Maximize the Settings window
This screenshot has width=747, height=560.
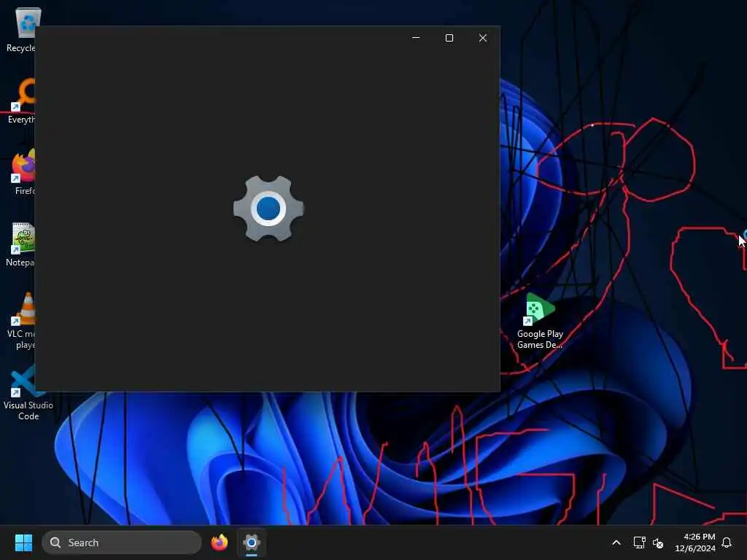[449, 38]
